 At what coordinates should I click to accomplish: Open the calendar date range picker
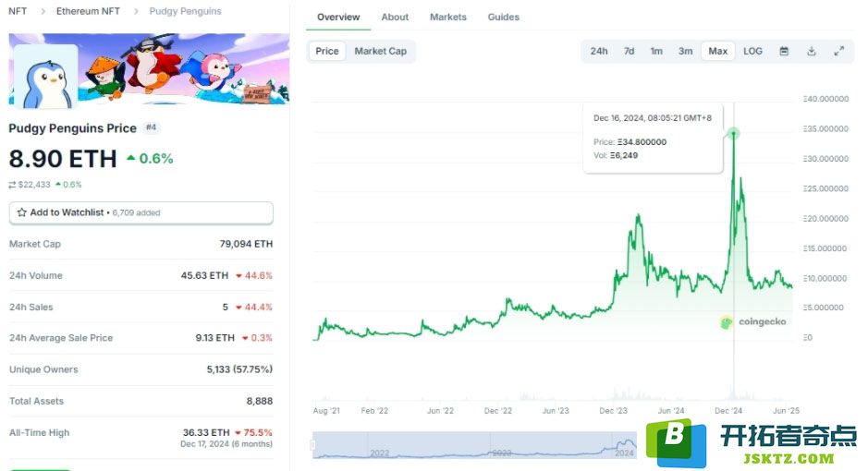[783, 51]
